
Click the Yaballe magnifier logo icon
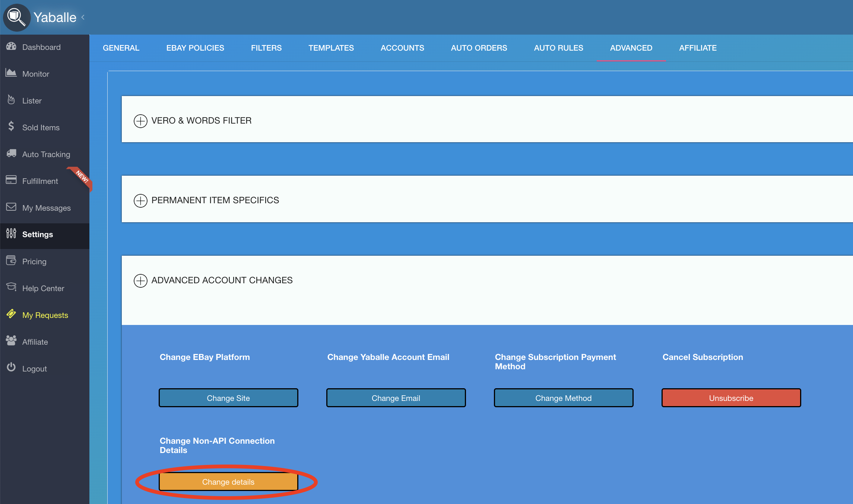point(16,17)
